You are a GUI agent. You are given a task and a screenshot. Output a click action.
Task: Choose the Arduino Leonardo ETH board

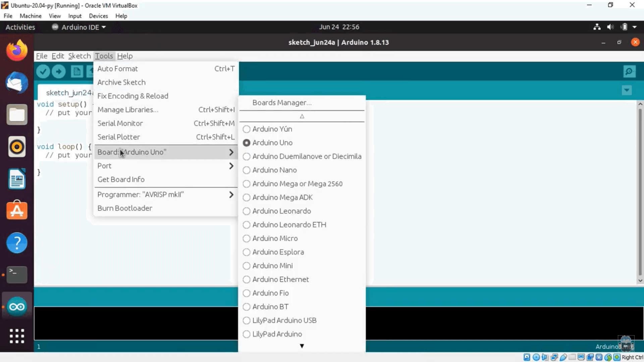pyautogui.click(x=302, y=225)
